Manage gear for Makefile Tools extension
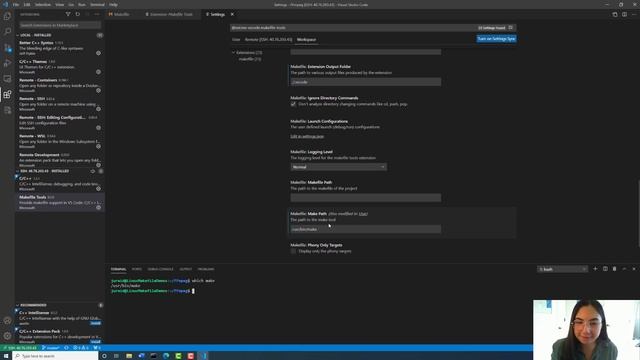 (98, 207)
